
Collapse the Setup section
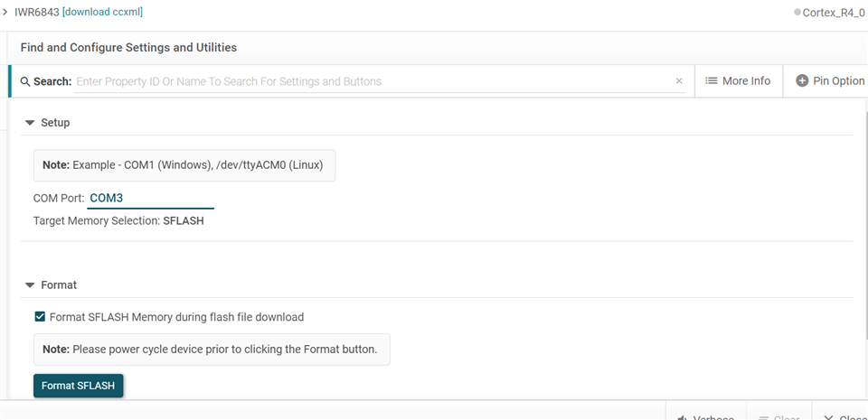(30, 123)
